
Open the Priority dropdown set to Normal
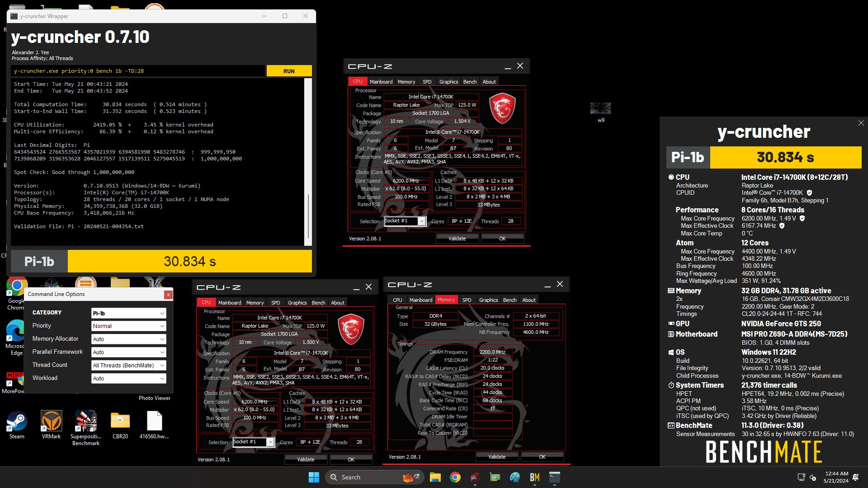[129, 326]
